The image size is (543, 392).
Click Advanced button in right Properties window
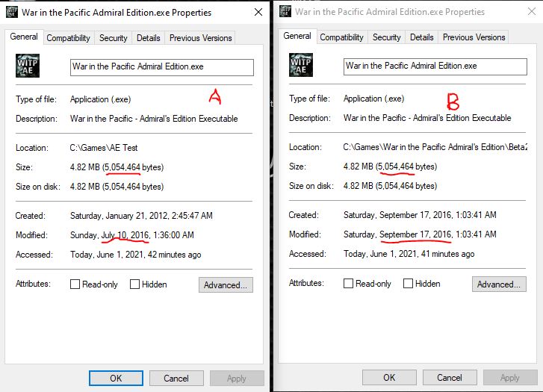(x=499, y=284)
